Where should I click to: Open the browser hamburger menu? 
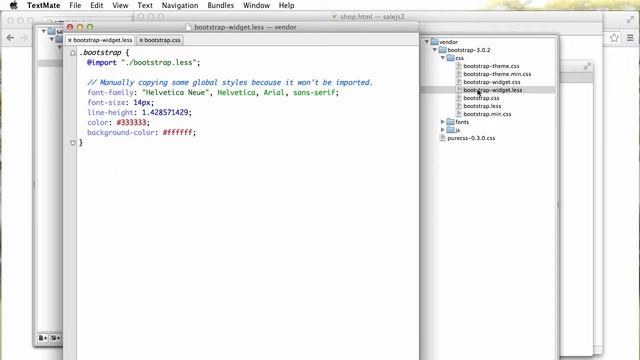630,38
